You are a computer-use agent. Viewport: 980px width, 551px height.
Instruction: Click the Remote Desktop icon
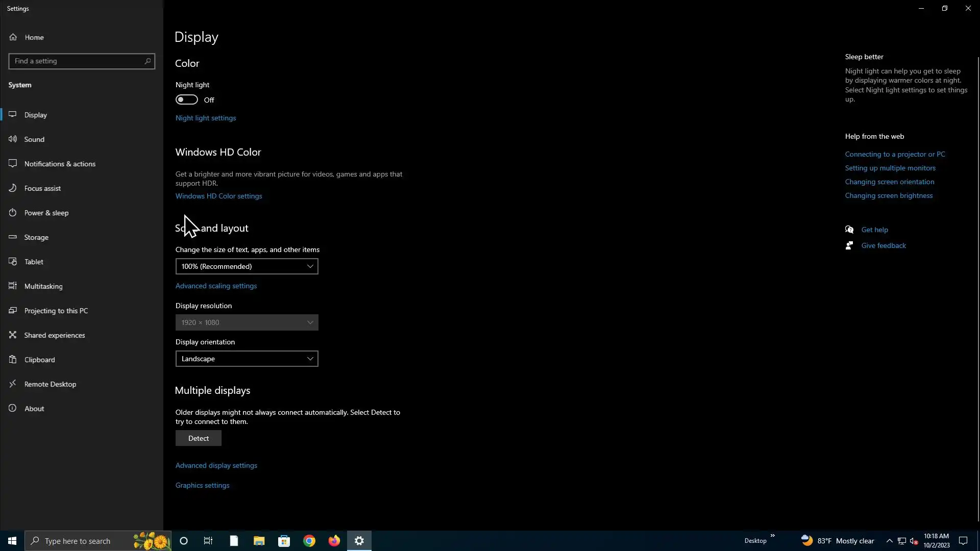tap(13, 384)
